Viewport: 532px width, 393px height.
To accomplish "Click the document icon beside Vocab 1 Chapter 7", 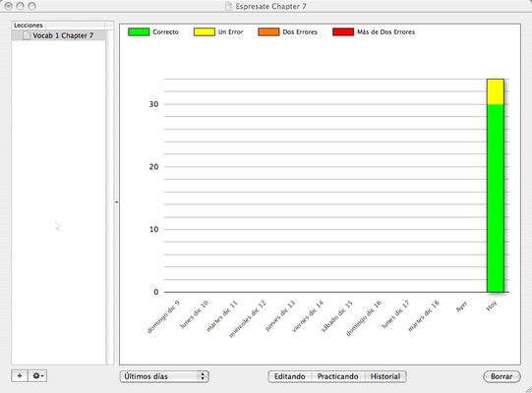I will point(27,35).
